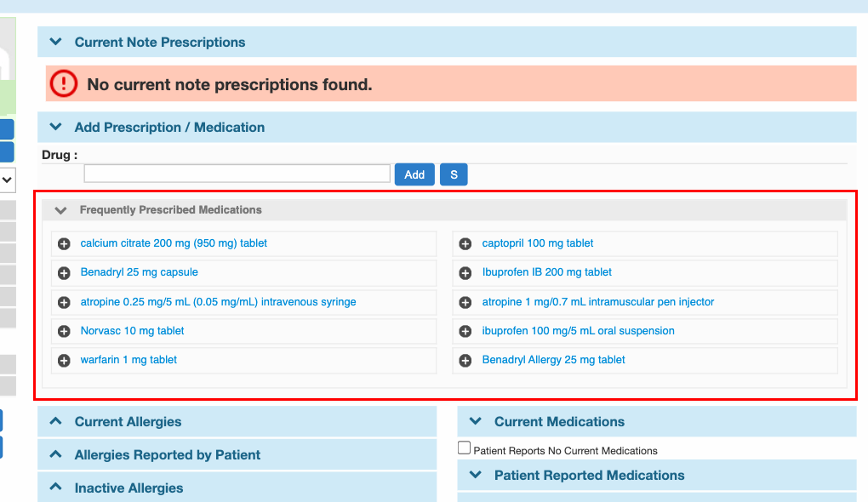
Task: Add atropine intravenous syringe via plus icon
Action: [64, 302]
